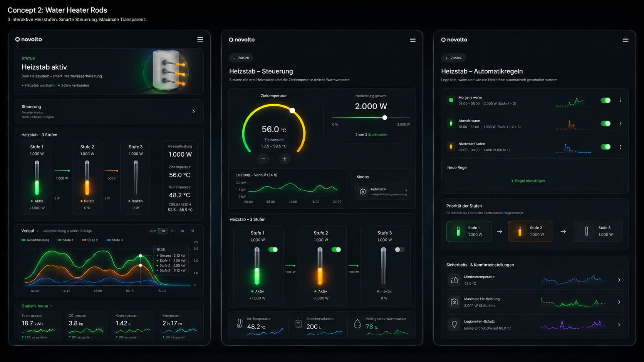Open options for Morgens warm rule
Viewport: 644px width, 362px height.
click(620, 100)
